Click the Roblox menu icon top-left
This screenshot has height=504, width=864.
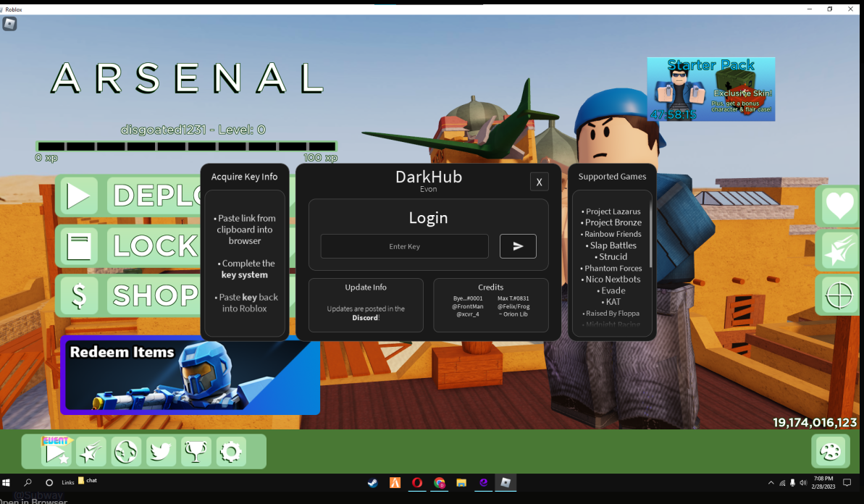(9, 24)
